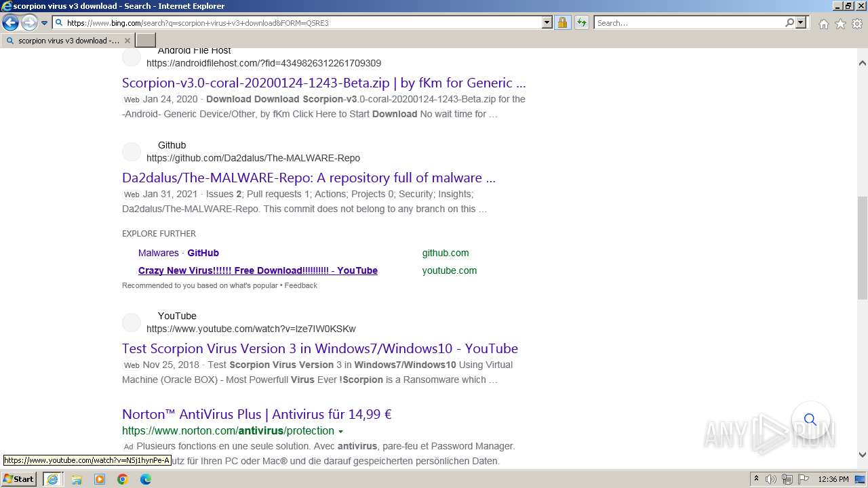Open Scorpion-v3.0-coral Beta.zip result link
The height and width of the screenshot is (488, 868).
[324, 83]
